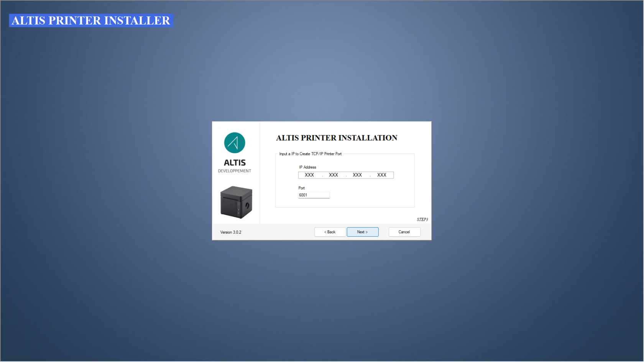Click the Version 3.0.2 label
The image size is (644, 362).
(x=231, y=233)
